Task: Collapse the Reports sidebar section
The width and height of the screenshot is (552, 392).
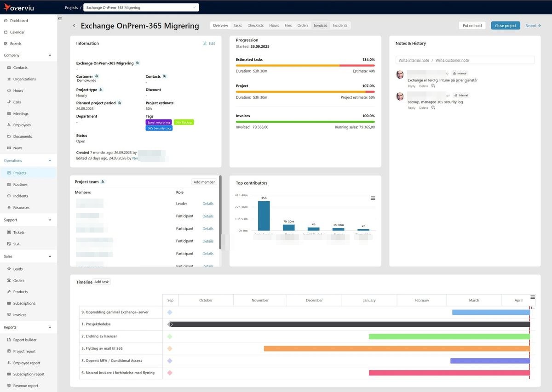Action: click(x=50, y=327)
